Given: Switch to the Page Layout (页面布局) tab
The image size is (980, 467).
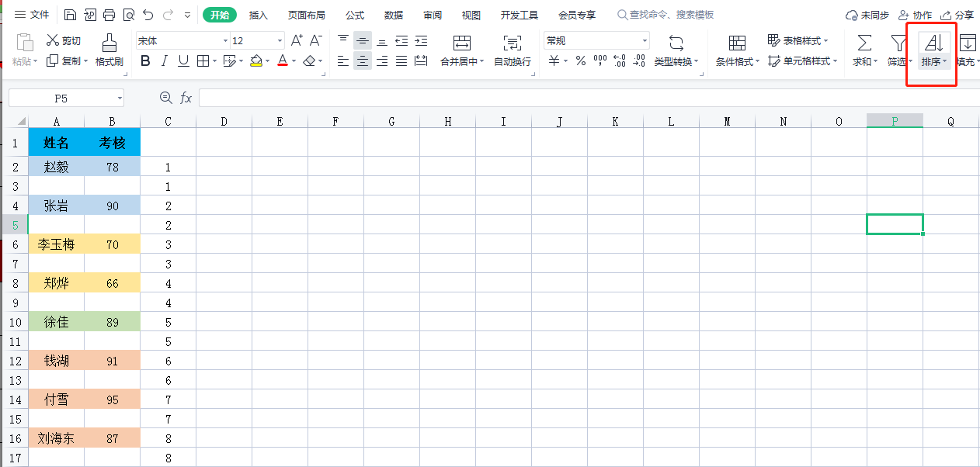Looking at the screenshot, I should (x=306, y=15).
